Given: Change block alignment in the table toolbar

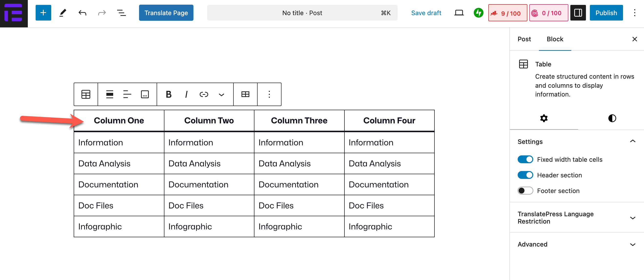Looking at the screenshot, I should (x=110, y=94).
